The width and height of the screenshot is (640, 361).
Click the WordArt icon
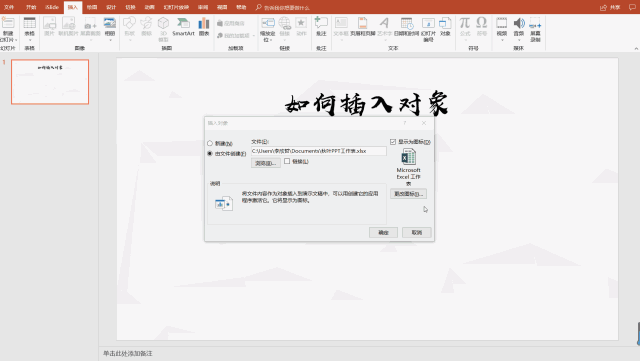coord(384,23)
